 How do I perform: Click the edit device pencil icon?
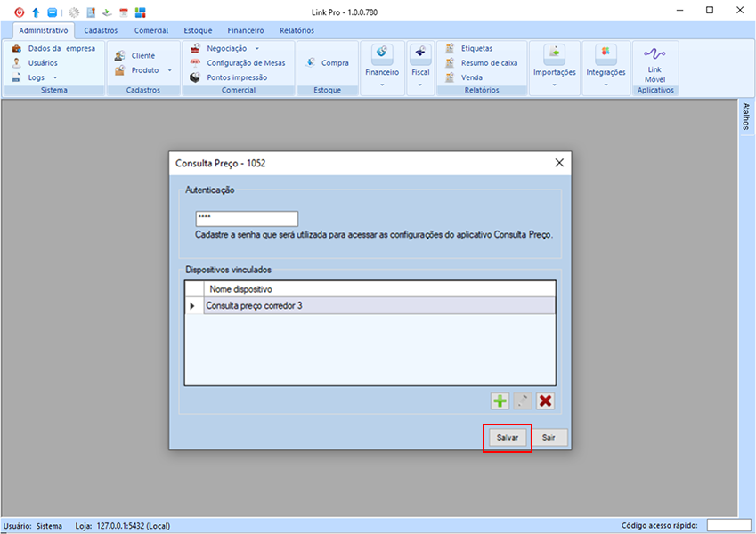pos(523,401)
